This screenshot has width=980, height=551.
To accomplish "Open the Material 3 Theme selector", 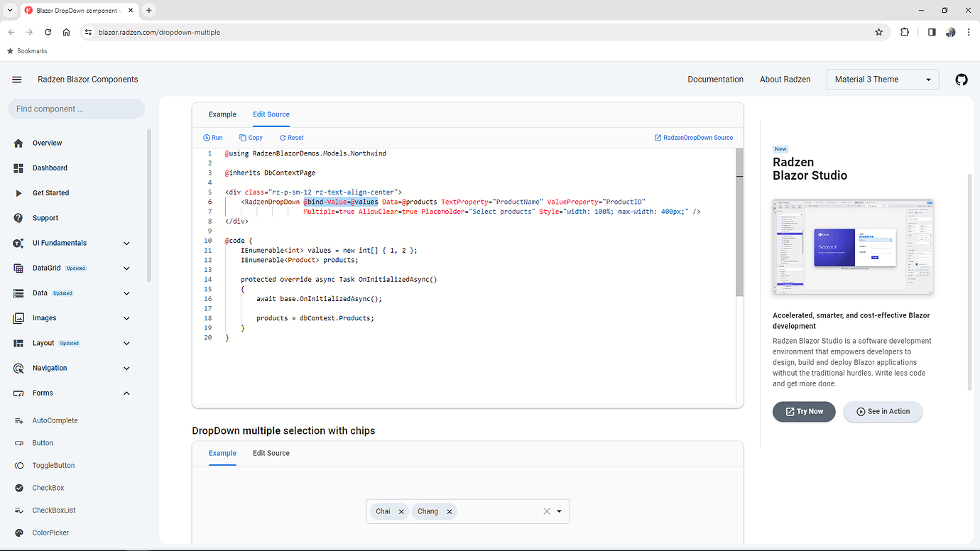I will (x=882, y=79).
